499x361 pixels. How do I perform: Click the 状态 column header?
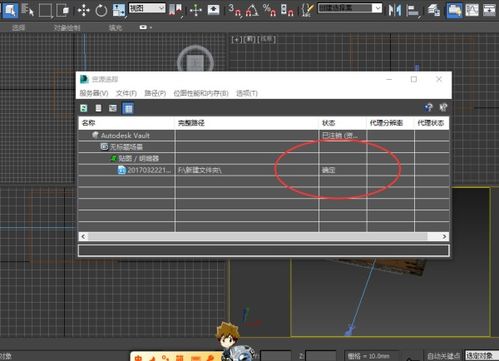343,123
